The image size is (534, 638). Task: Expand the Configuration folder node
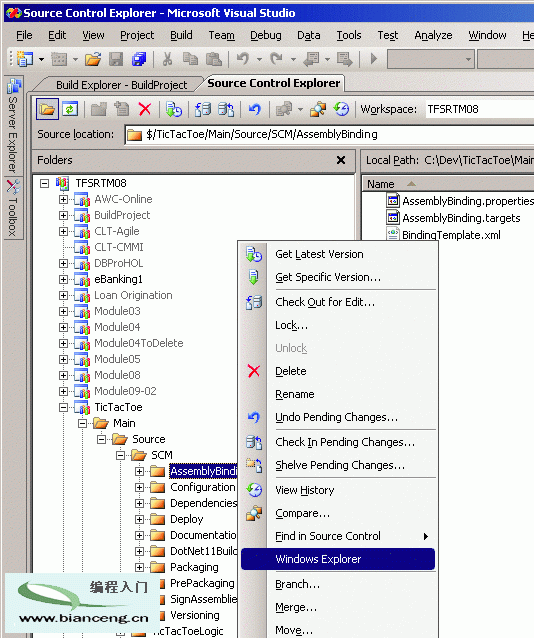(x=139, y=487)
